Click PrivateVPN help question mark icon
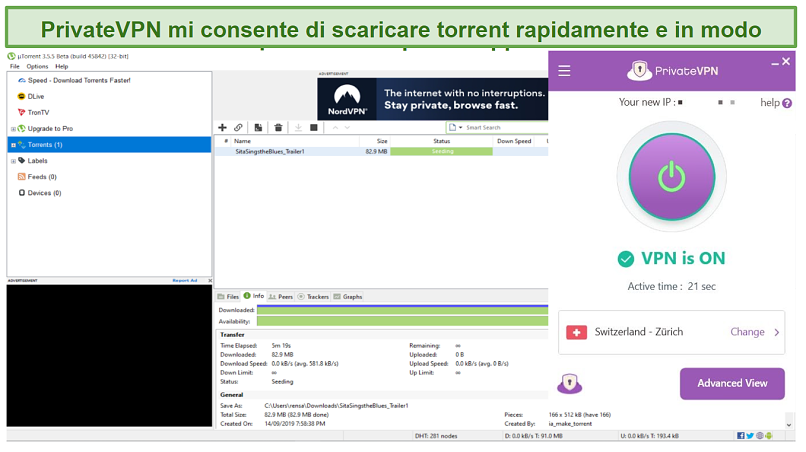 787,103
